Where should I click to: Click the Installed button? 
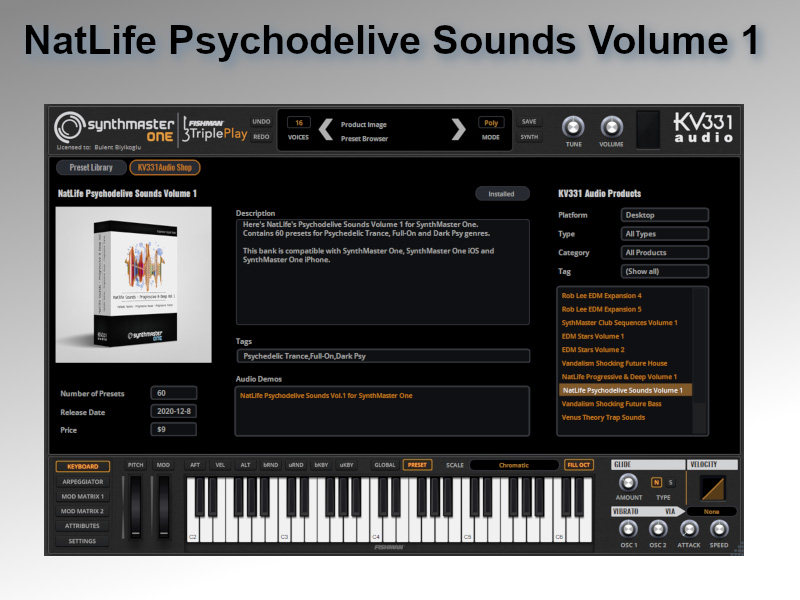coord(502,194)
